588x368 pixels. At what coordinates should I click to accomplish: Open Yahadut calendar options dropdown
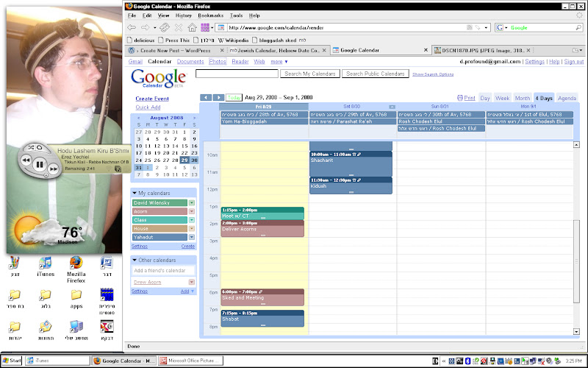point(192,237)
